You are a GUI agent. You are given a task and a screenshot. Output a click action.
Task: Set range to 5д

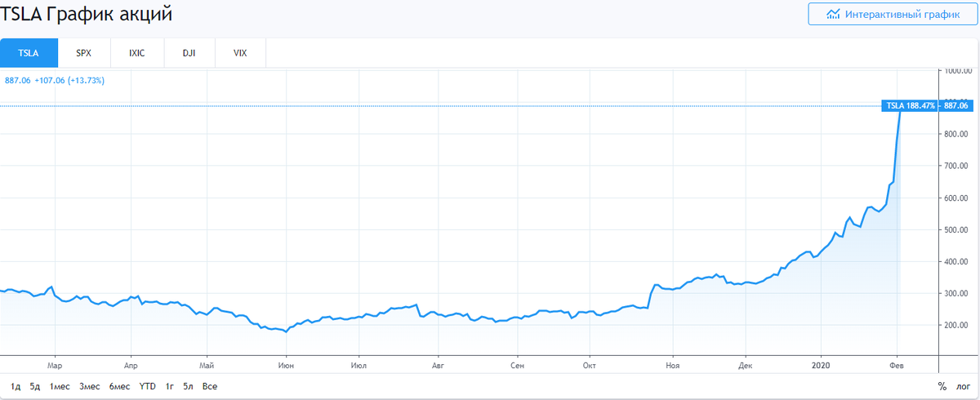[35, 386]
